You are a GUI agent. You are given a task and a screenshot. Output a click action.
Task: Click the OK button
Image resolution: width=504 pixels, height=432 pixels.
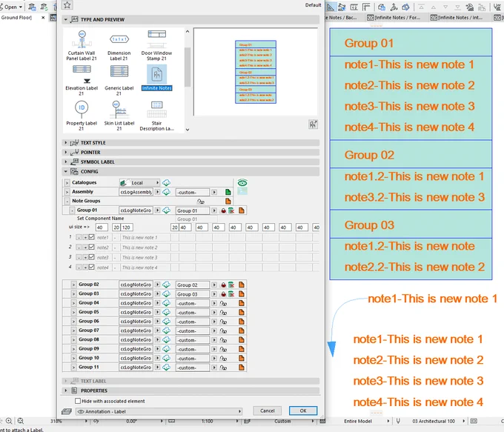click(303, 411)
